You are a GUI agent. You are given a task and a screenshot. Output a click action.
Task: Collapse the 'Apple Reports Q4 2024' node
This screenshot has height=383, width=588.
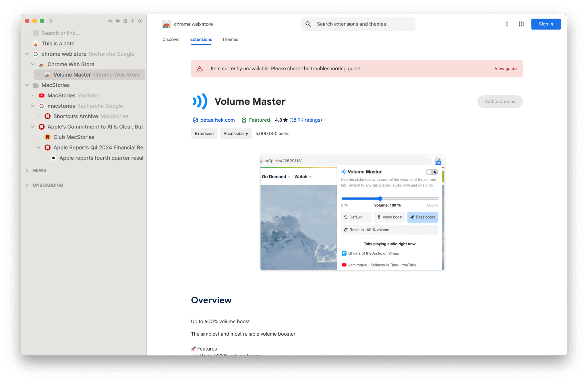point(39,147)
